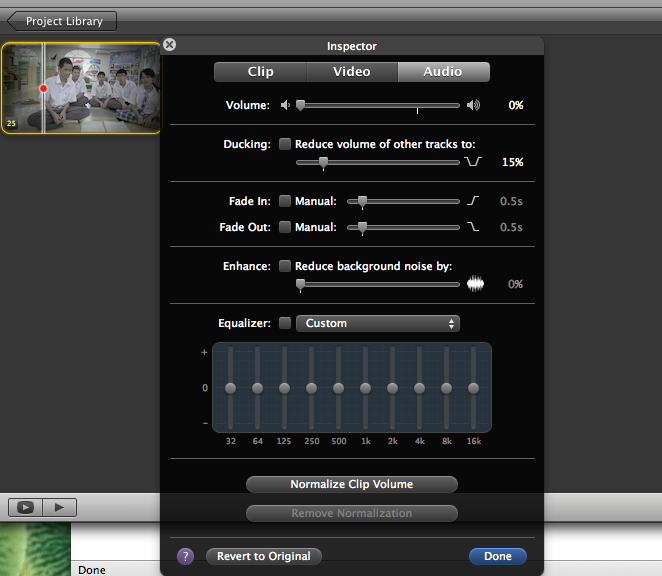The image size is (662, 576).
Task: Enable the Fade In Manual checkbox
Action: pos(285,201)
